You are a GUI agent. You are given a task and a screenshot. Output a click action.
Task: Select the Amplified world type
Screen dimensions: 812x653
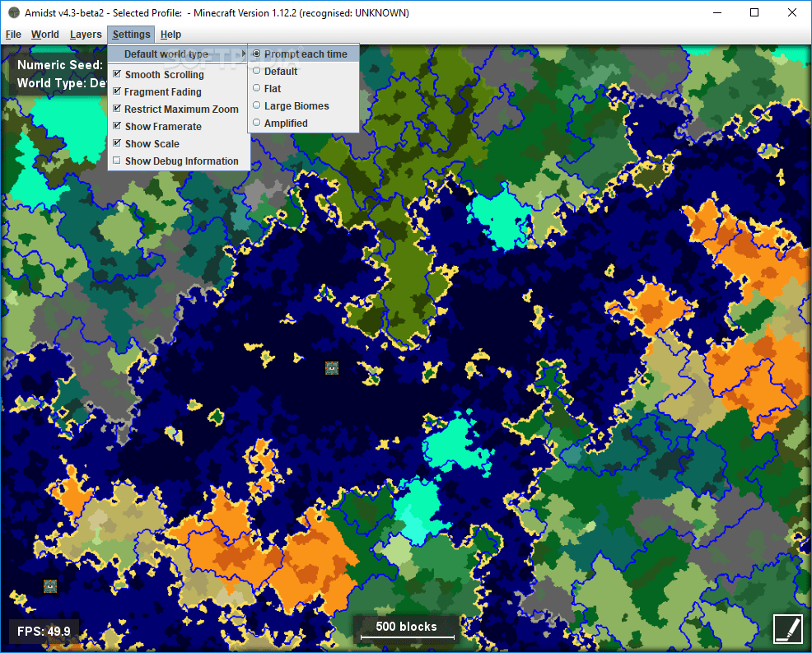point(303,124)
